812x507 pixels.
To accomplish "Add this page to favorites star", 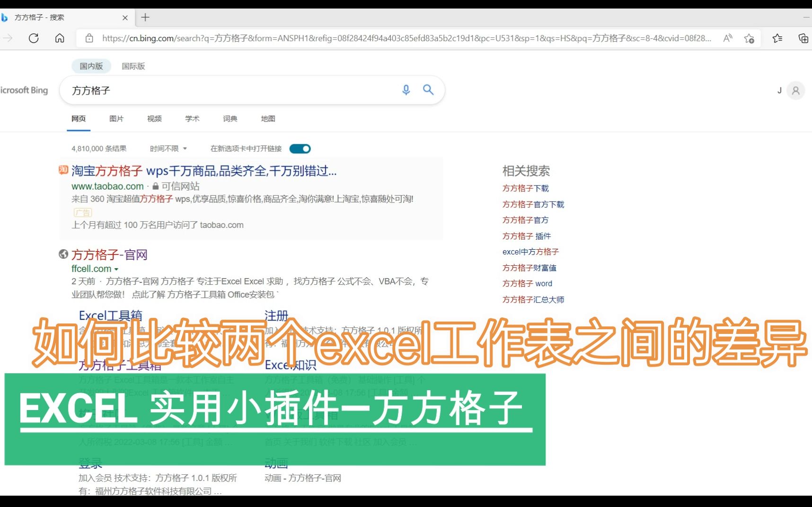I will (x=749, y=38).
